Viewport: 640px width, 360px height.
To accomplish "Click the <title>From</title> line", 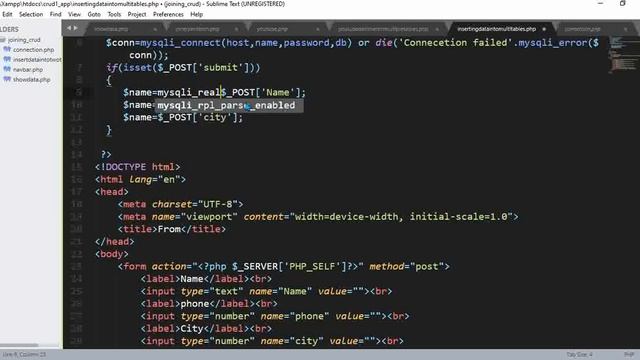I will pyautogui.click(x=172, y=229).
